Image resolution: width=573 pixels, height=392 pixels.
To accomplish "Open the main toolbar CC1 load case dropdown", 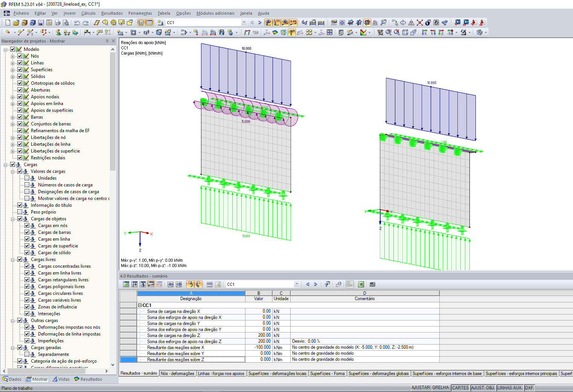I will pyautogui.click(x=244, y=23).
